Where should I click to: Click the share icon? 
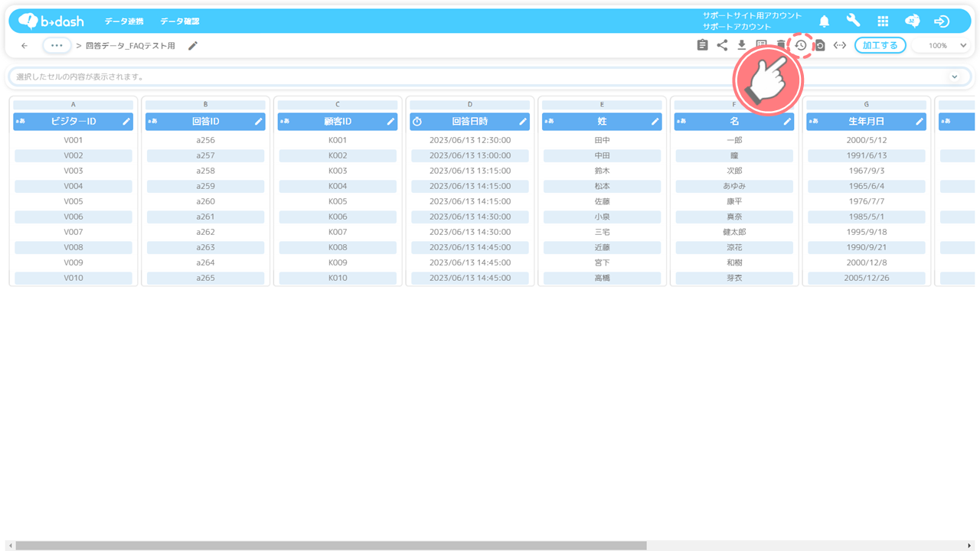point(722,45)
